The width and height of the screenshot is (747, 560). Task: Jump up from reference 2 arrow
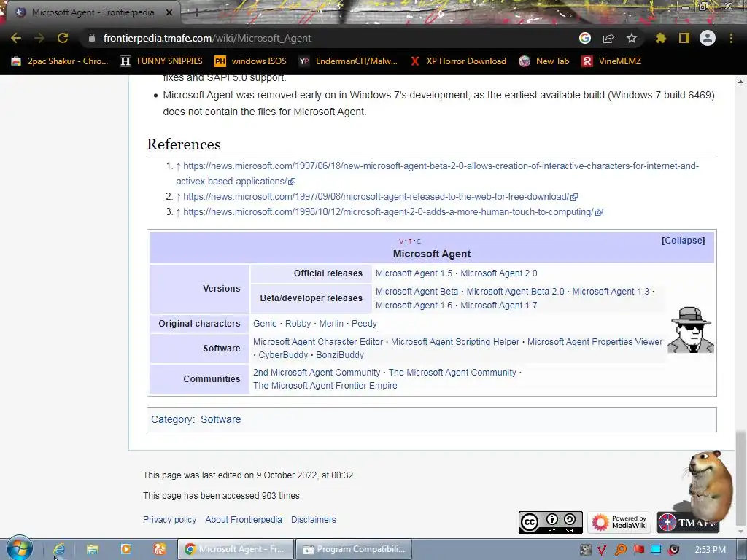(178, 197)
